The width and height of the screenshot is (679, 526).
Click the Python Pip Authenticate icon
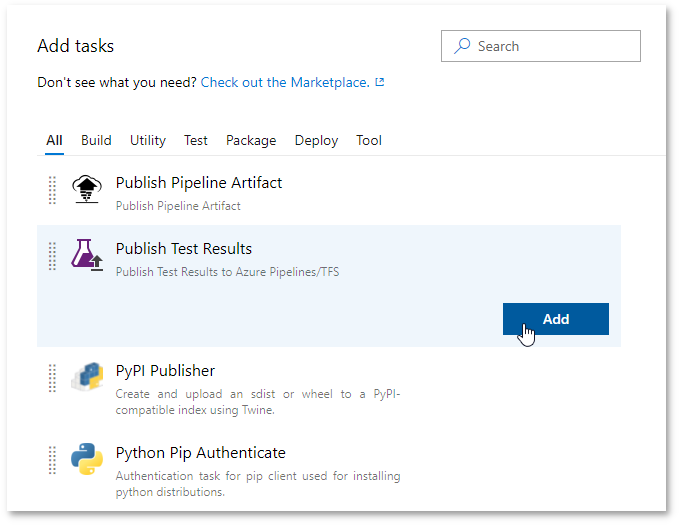click(x=87, y=459)
